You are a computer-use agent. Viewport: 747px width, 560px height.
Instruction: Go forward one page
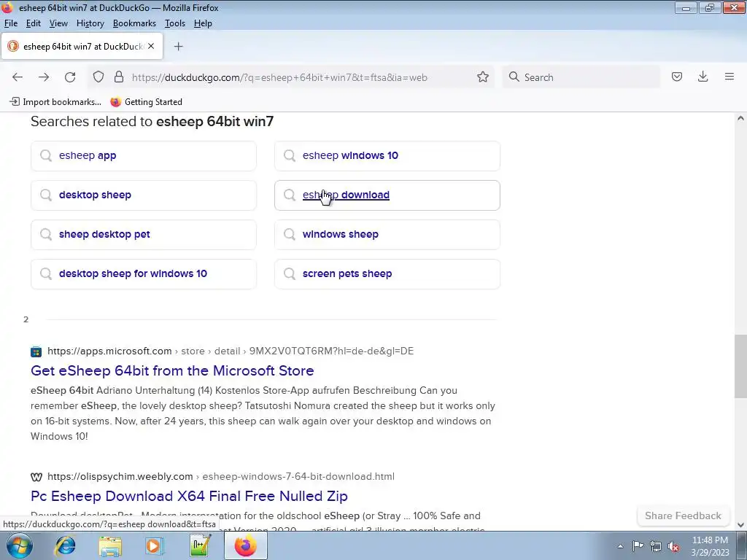44,77
